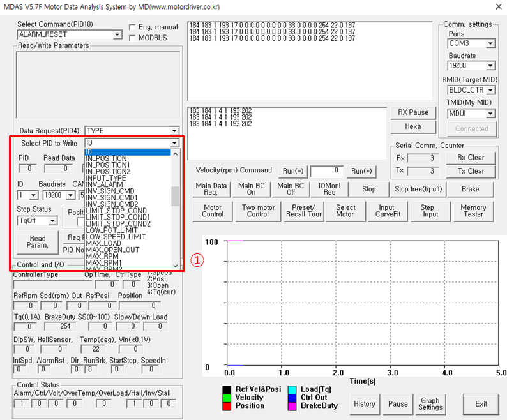Click Main BC On button
This screenshot has width=507, height=420.
(x=251, y=189)
